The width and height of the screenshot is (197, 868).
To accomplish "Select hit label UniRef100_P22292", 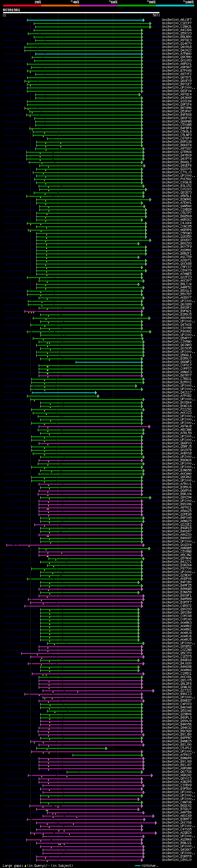I will pyautogui.click(x=177, y=410).
